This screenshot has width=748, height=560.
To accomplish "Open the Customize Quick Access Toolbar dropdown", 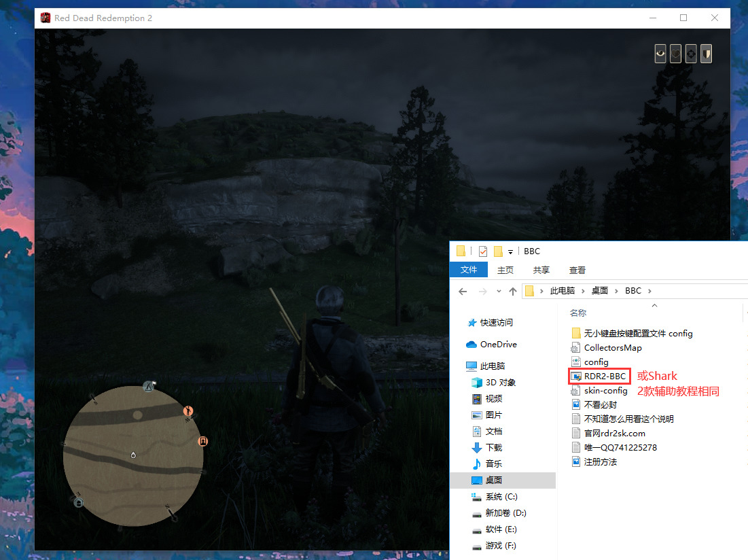I will point(510,251).
